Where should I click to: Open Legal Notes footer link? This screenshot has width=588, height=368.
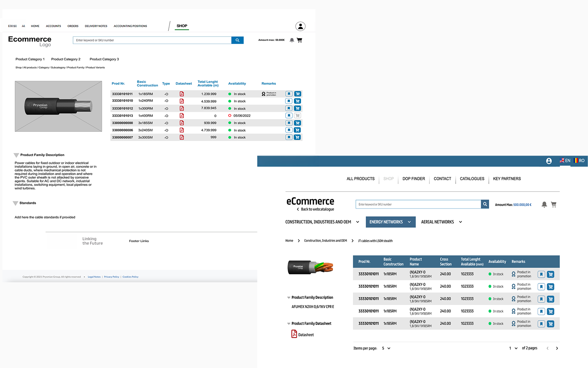(94, 277)
